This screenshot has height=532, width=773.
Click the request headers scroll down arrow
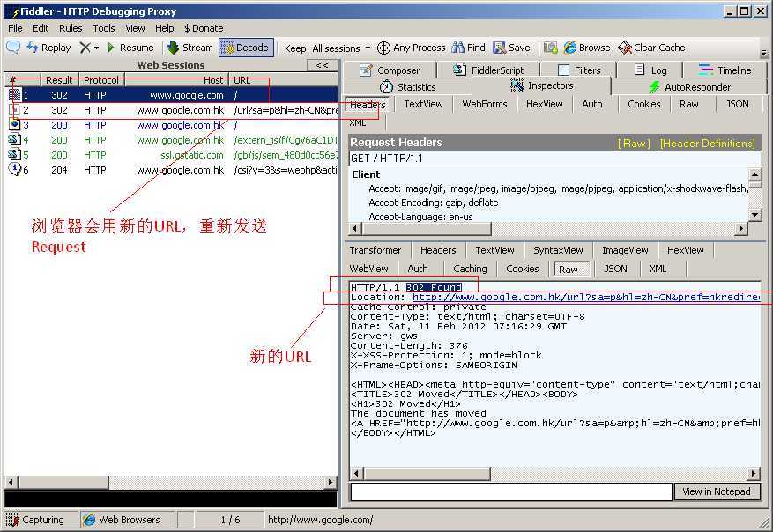pyautogui.click(x=754, y=214)
